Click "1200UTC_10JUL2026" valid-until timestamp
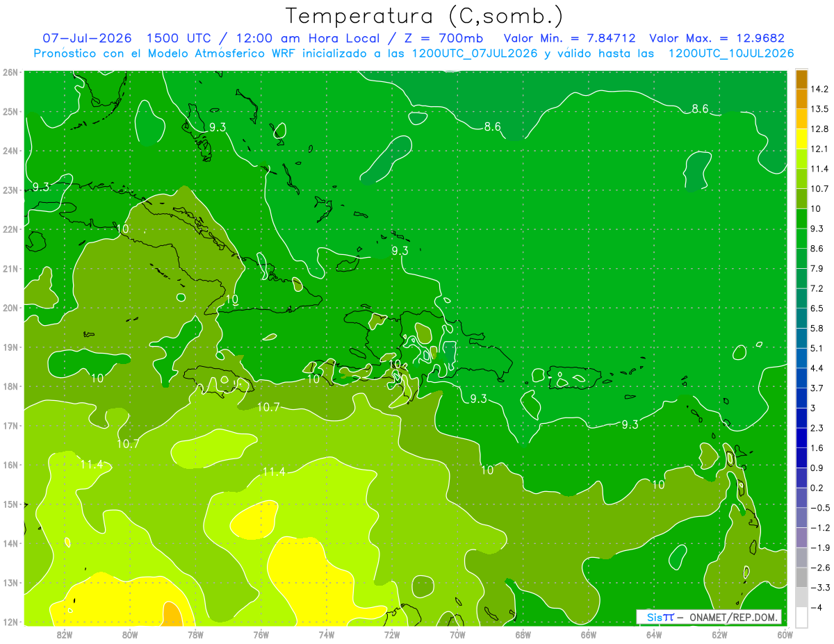This screenshot has width=834, height=644. coord(730,53)
